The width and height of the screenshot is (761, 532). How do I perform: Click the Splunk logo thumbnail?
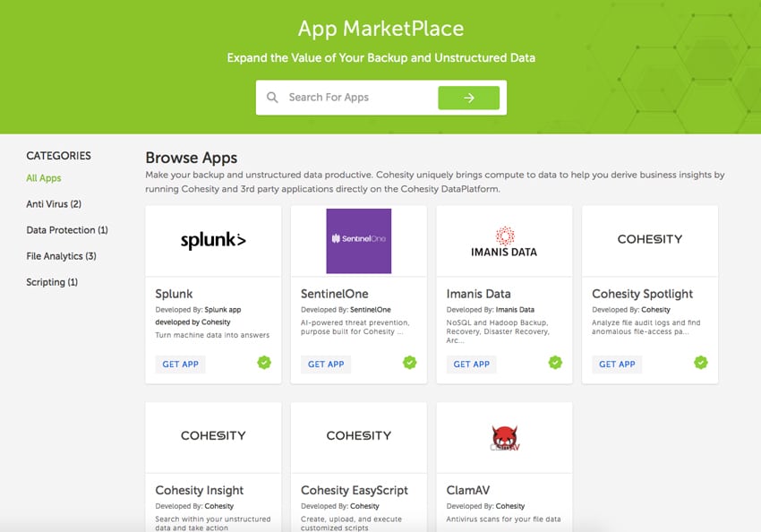[213, 240]
